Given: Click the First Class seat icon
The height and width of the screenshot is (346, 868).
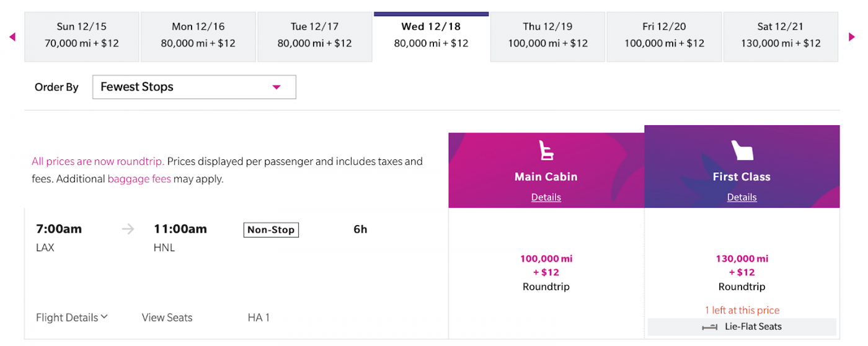Looking at the screenshot, I should [742, 151].
